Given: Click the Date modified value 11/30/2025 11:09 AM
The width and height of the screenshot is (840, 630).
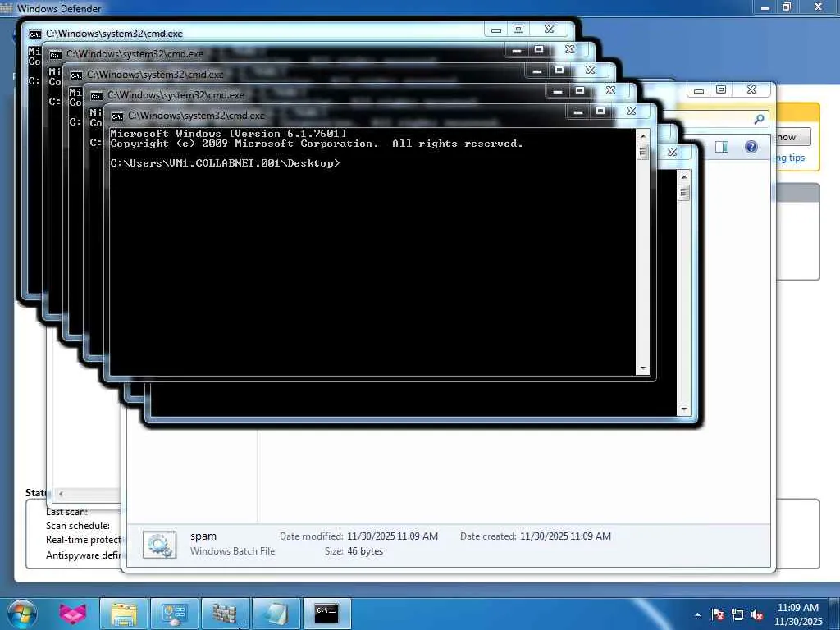Looking at the screenshot, I should click(393, 536).
